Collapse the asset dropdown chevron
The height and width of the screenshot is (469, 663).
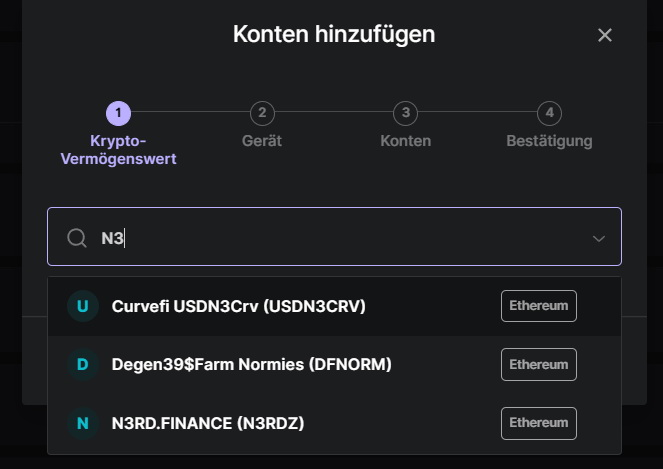pyautogui.click(x=598, y=239)
